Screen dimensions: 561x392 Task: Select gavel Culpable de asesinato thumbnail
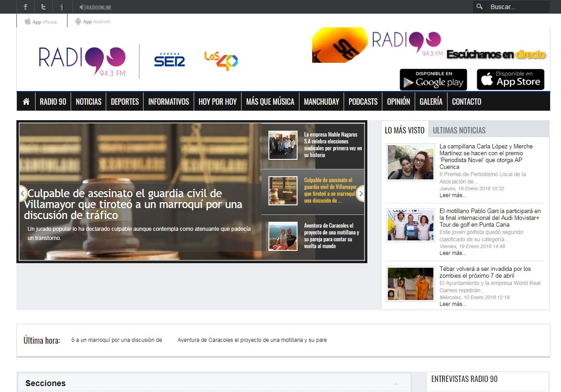point(283,191)
